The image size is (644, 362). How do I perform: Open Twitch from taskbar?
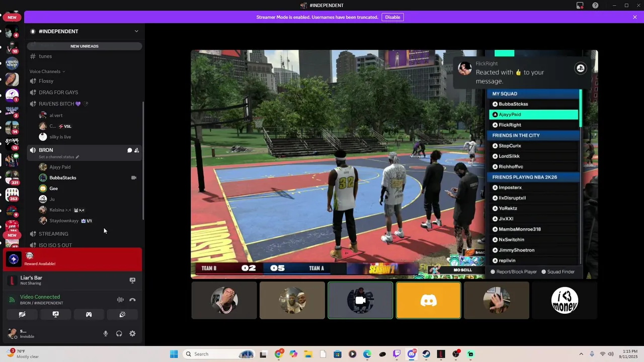[x=397, y=354]
